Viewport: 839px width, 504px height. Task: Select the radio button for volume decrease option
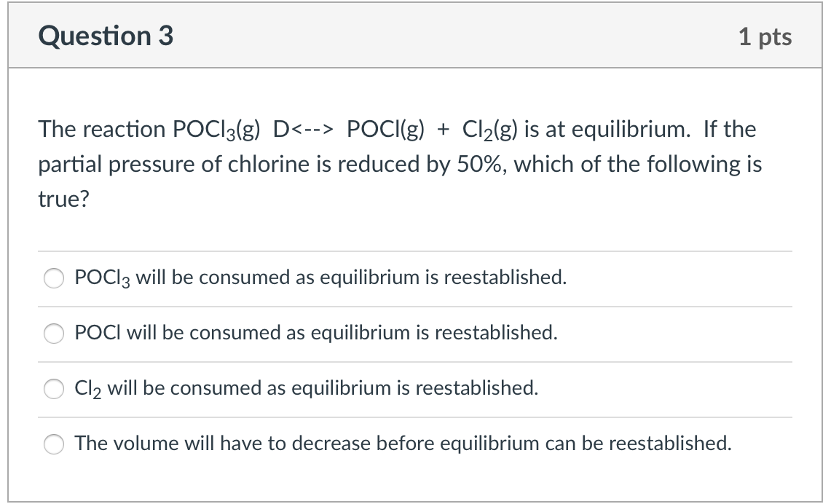pos(53,443)
